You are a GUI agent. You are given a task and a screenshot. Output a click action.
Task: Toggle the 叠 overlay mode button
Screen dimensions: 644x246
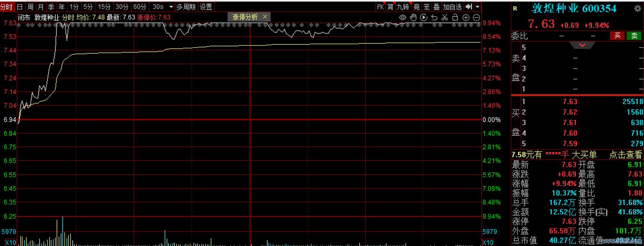pyautogui.click(x=436, y=7)
